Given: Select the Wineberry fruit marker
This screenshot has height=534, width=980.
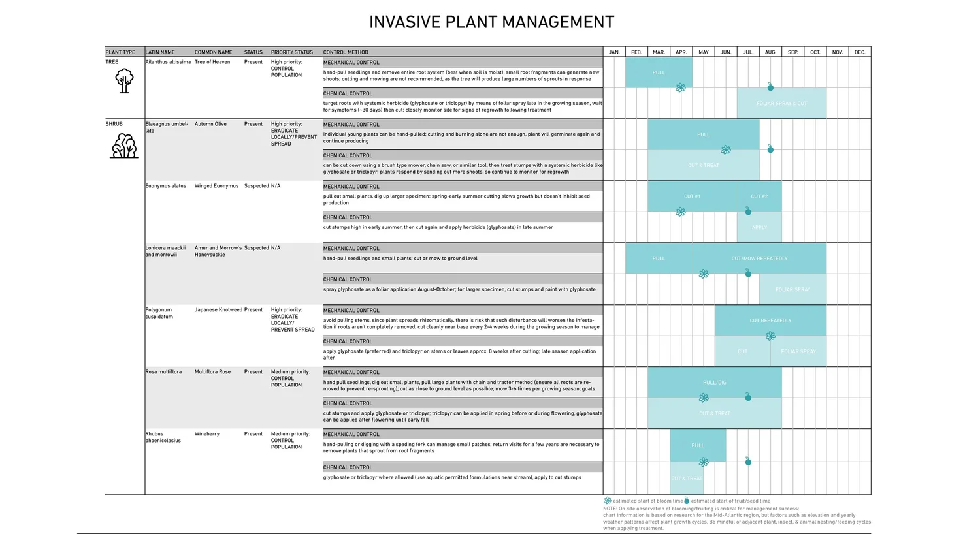Looking at the screenshot, I should click(748, 462).
